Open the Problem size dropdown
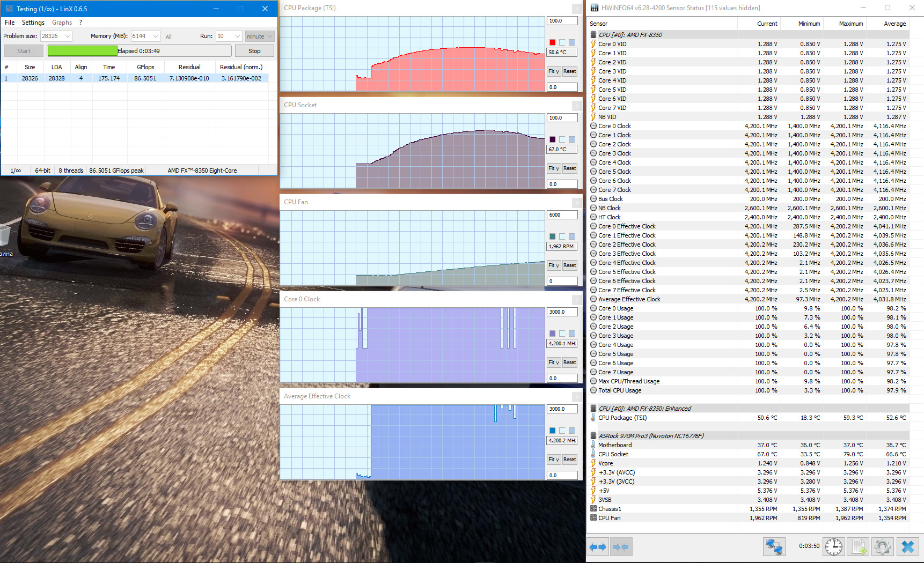The image size is (924, 563). coord(68,36)
